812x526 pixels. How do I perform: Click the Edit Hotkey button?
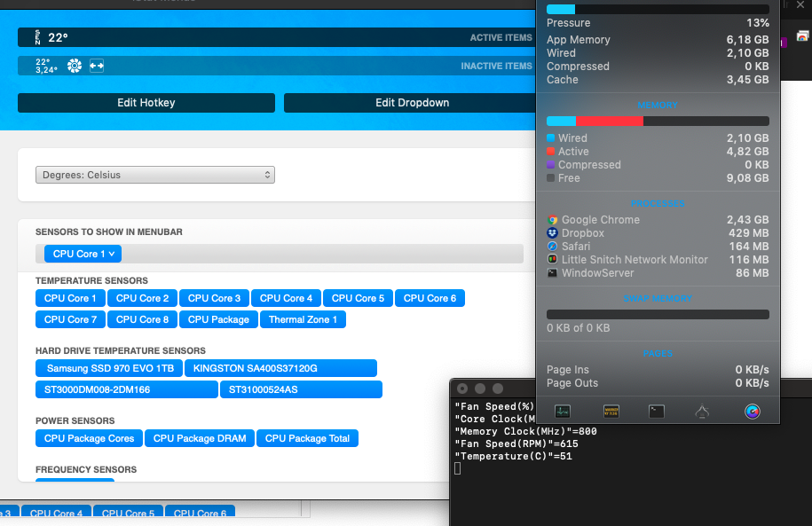(146, 103)
